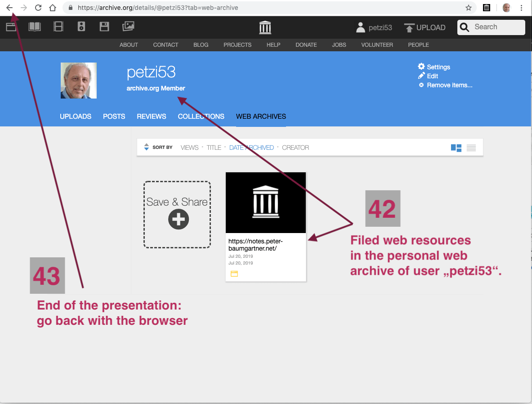Screen dimensions: 532x404
Task: Open the Texts book icon
Action: point(35,27)
